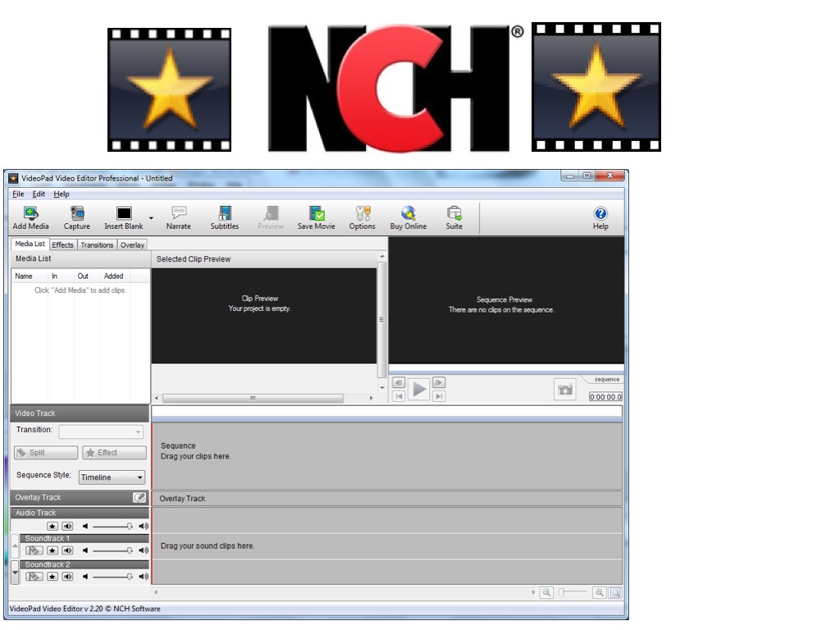Switch to the Transitions tab
This screenshot has height=630, width=840.
point(97,244)
